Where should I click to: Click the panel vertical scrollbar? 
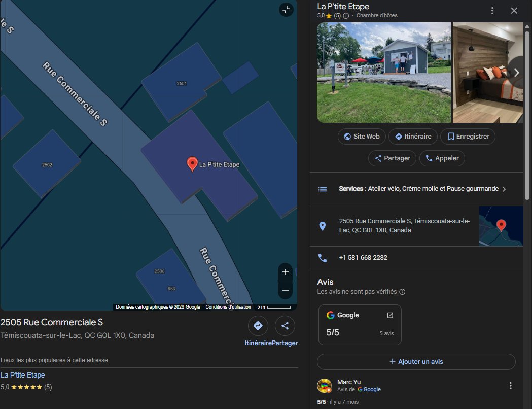pos(527,115)
